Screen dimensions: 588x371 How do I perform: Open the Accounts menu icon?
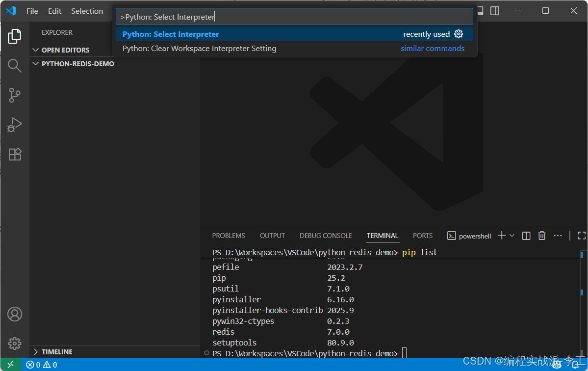15,314
